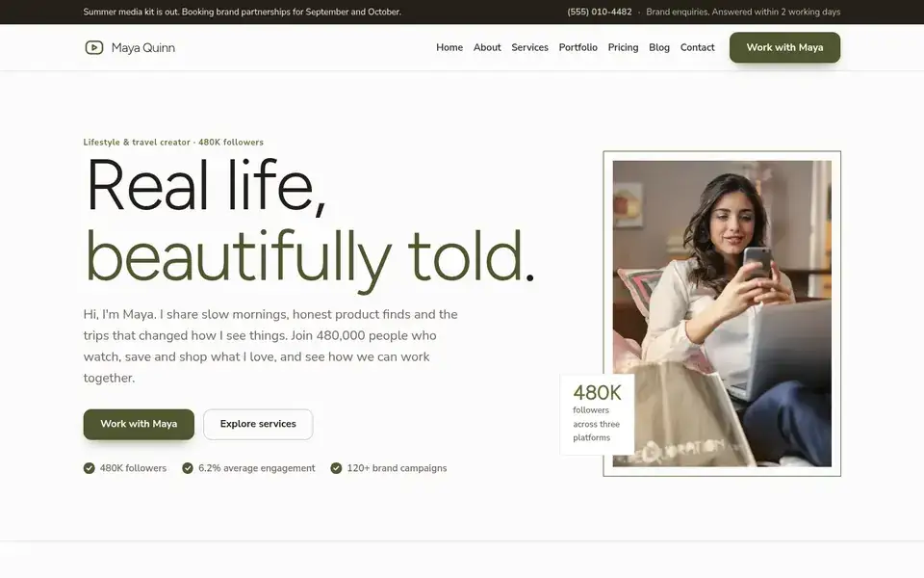Call the (555) 010-4482 phone number
The height and width of the screenshot is (578, 924).
point(600,12)
